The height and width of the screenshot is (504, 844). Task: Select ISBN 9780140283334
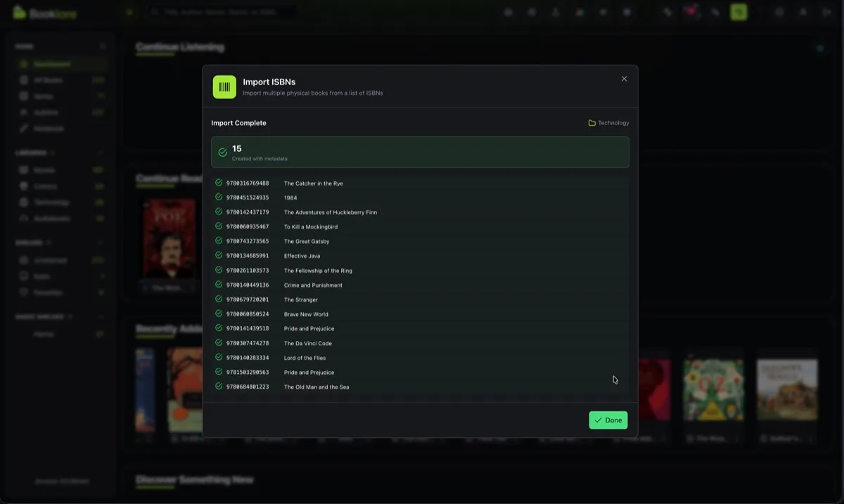(248, 358)
